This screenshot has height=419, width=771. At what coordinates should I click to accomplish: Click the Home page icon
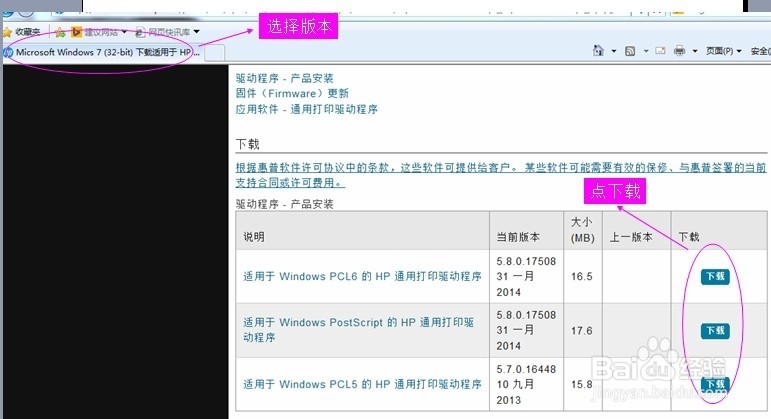(598, 51)
